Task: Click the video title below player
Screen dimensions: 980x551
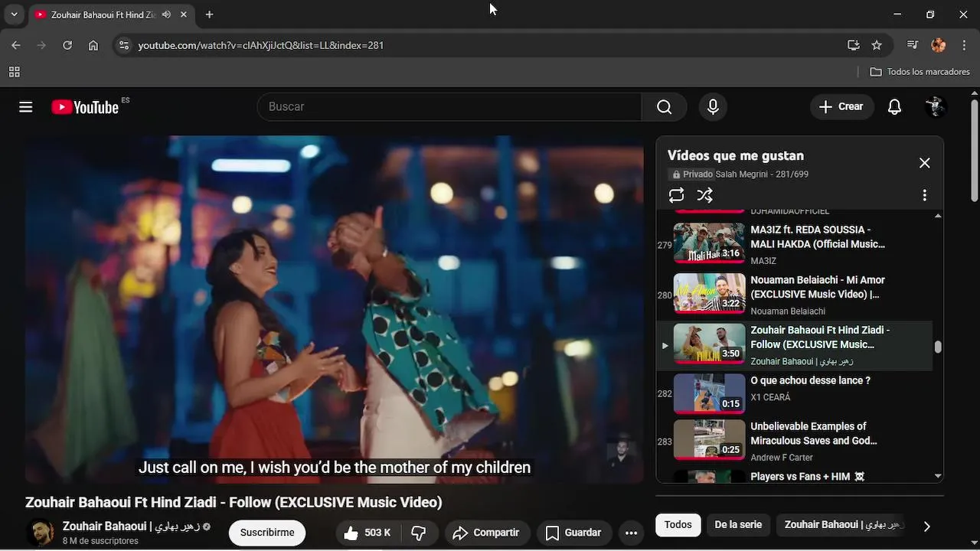Action: (234, 503)
